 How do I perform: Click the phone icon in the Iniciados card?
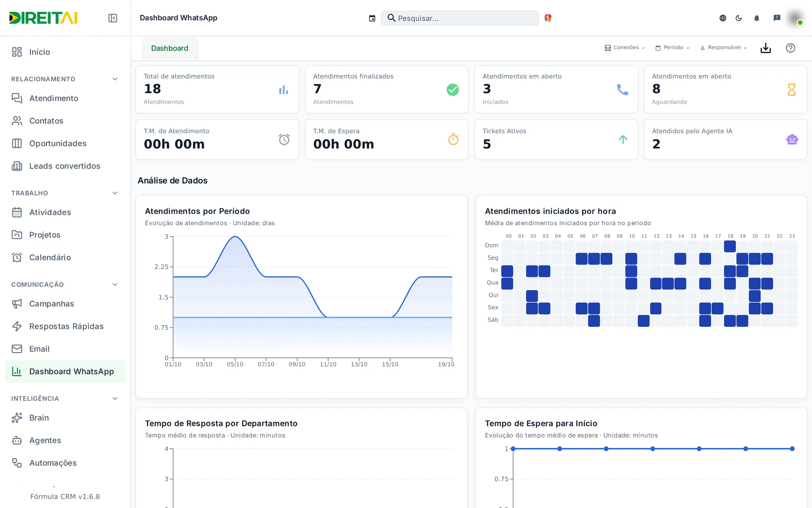tap(622, 90)
